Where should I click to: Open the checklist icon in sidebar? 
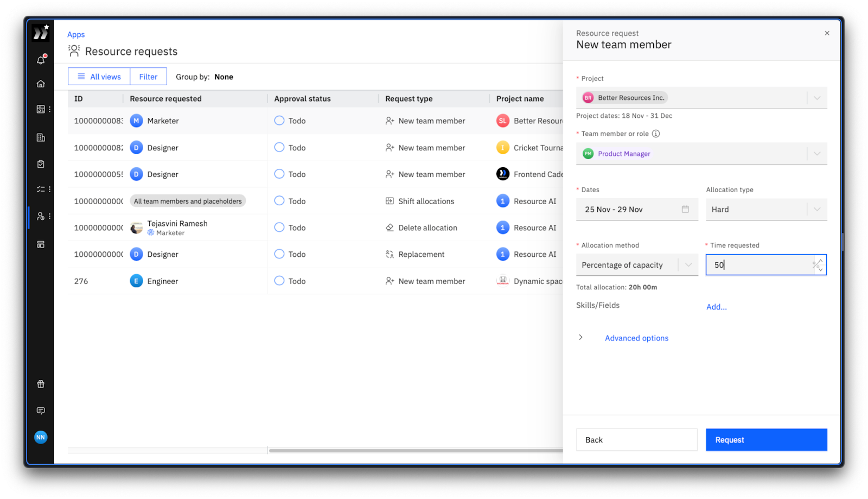tap(41, 190)
